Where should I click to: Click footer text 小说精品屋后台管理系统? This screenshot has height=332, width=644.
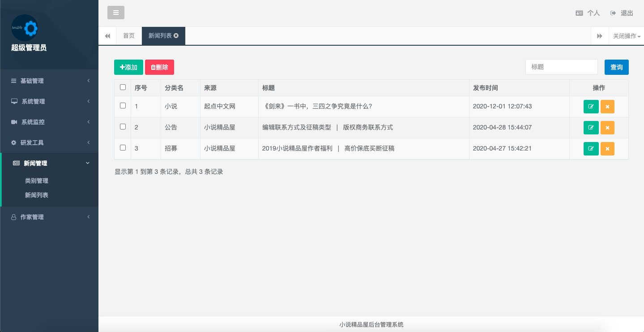coord(371,324)
